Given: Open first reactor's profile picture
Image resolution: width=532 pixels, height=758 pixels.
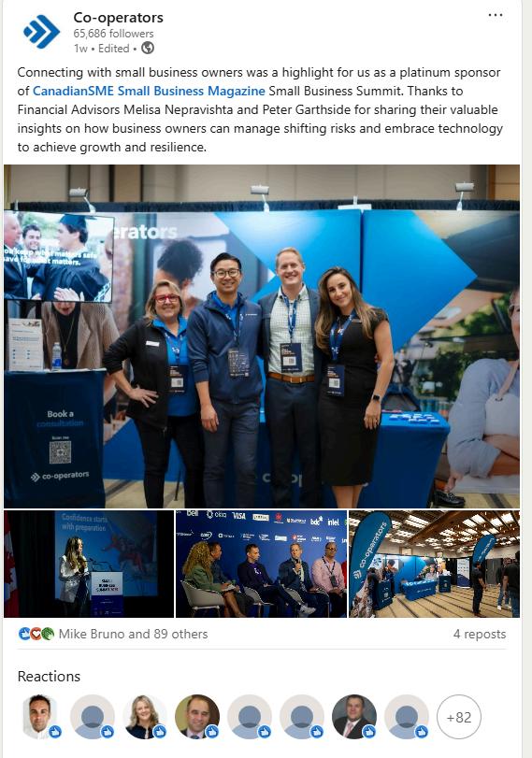Looking at the screenshot, I should tap(40, 717).
